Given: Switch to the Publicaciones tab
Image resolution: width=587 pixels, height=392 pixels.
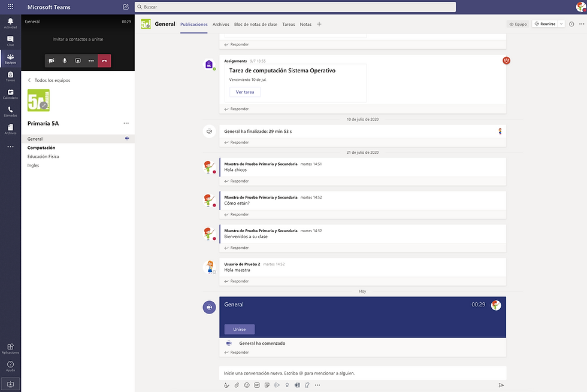Looking at the screenshot, I should pos(194,25).
